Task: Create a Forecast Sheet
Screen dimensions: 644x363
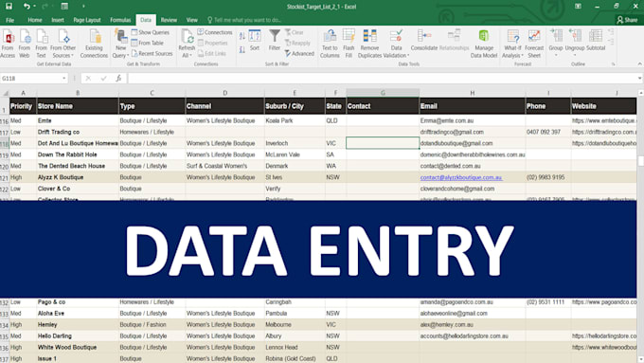Action: (x=534, y=45)
